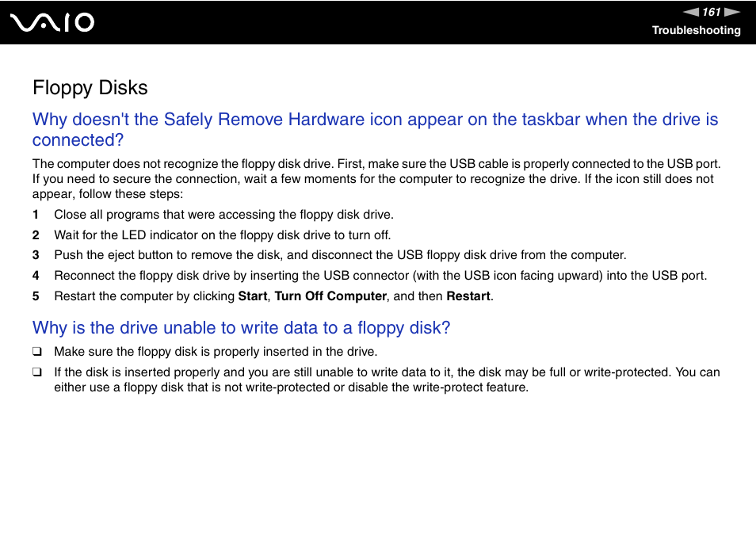Viewport: 756px width, 534px height.
Task: Click step 4 'Reconnect the floppy disk drive' text
Action: point(380,276)
